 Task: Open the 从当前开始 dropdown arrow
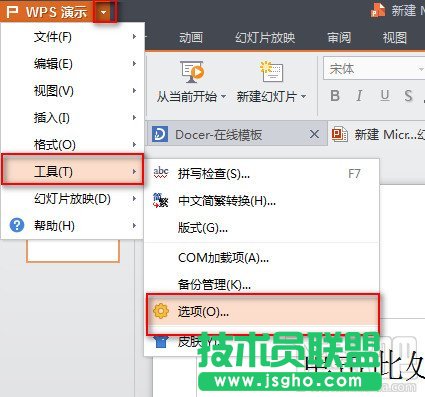click(224, 97)
